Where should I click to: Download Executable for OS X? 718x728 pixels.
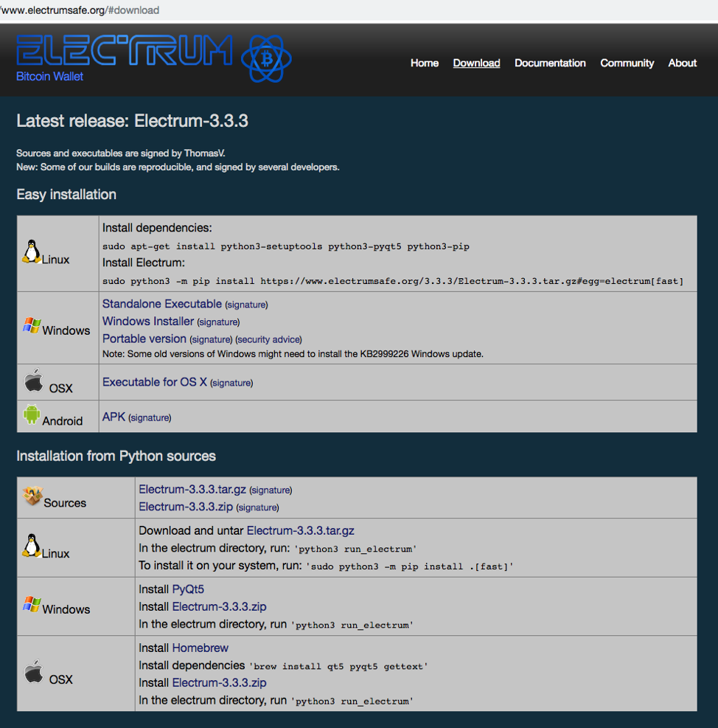155,382
